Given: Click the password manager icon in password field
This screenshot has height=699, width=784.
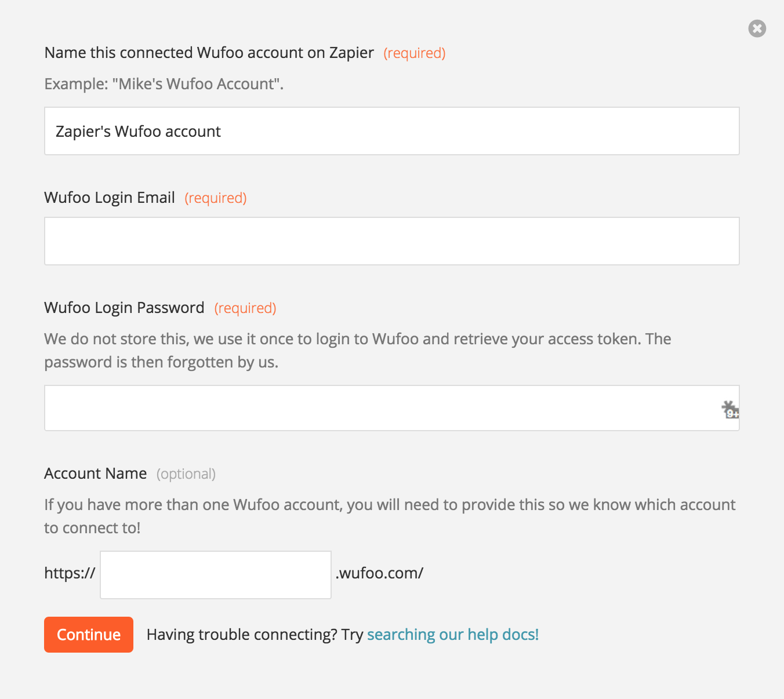Looking at the screenshot, I should 729,409.
